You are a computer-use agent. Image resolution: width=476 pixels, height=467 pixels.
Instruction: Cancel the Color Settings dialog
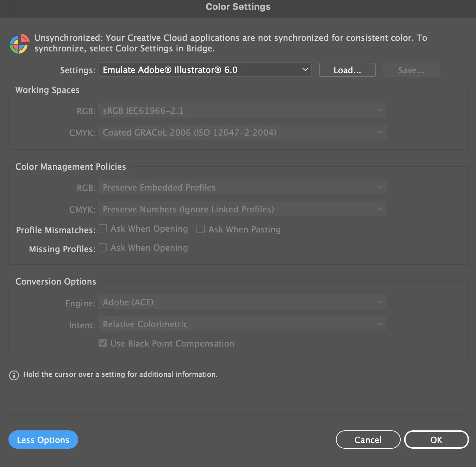point(368,440)
